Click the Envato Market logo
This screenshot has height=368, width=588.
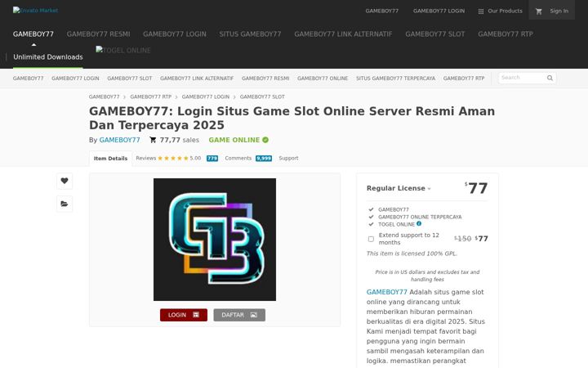tap(35, 11)
